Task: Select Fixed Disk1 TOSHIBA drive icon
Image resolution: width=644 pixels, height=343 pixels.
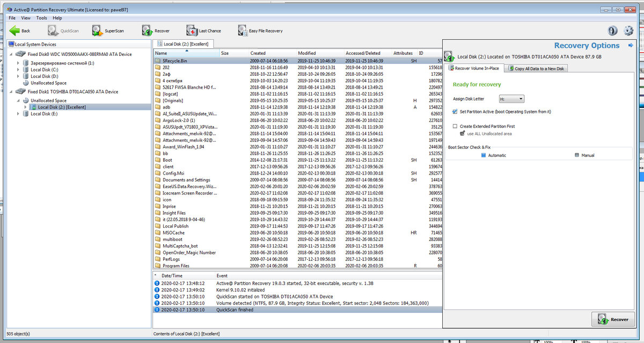Action: (x=20, y=92)
